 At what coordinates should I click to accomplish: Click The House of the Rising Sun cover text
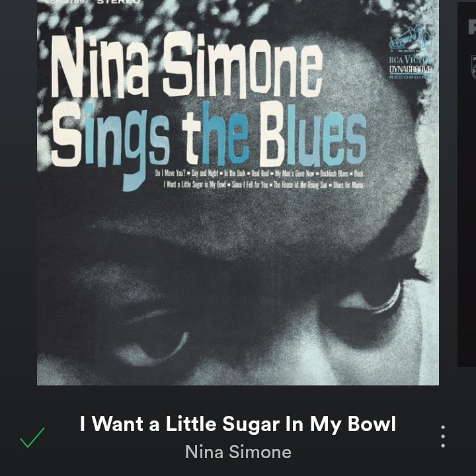[x=300, y=184]
